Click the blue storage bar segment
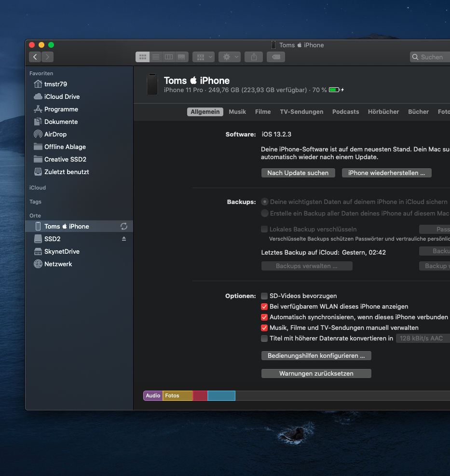 coord(221,395)
